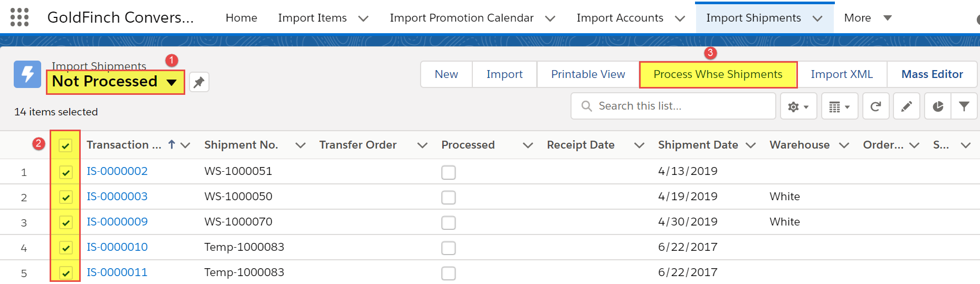
Task: Open the More navigation menu
Action: tap(868, 18)
